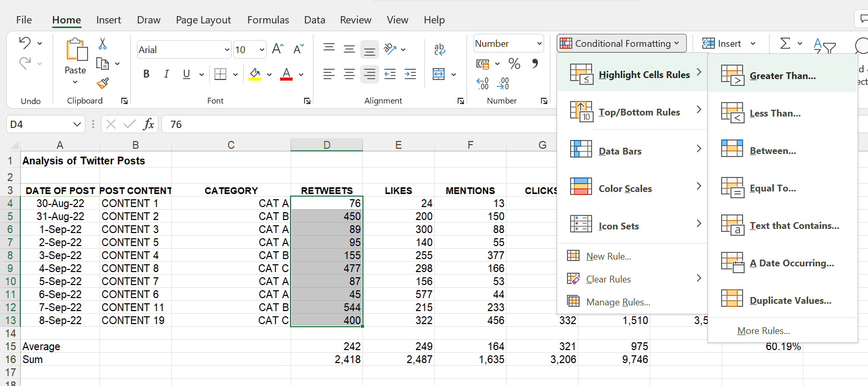This screenshot has height=386, width=868.
Task: Click the Cut scissors icon
Action: tap(103, 44)
